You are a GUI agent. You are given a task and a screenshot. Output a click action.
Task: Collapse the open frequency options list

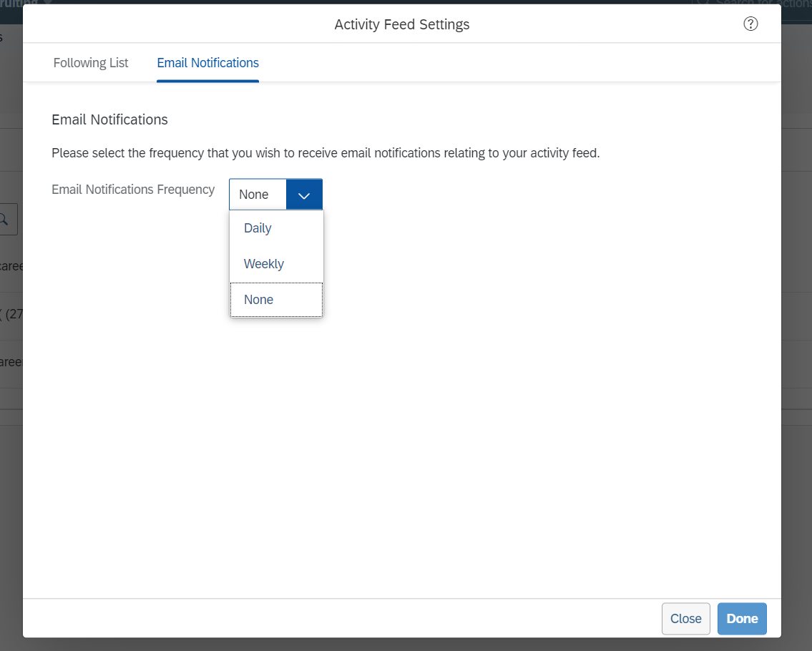(304, 194)
